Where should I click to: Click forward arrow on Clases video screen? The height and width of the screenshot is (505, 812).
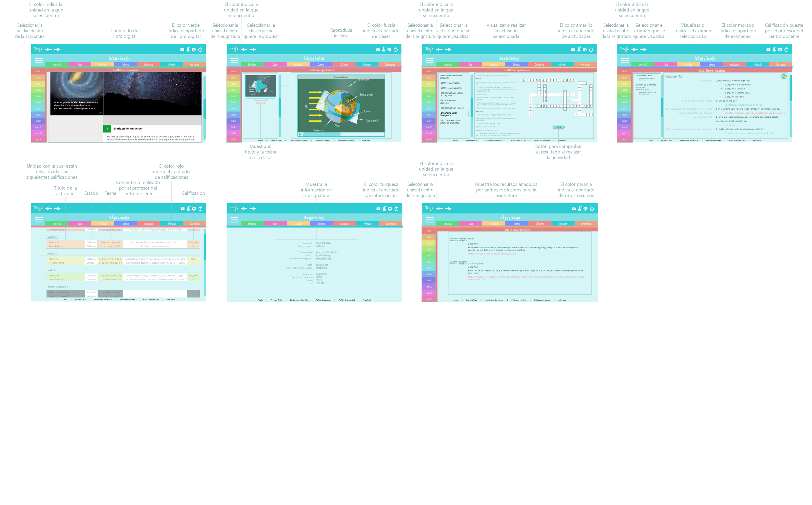253,50
